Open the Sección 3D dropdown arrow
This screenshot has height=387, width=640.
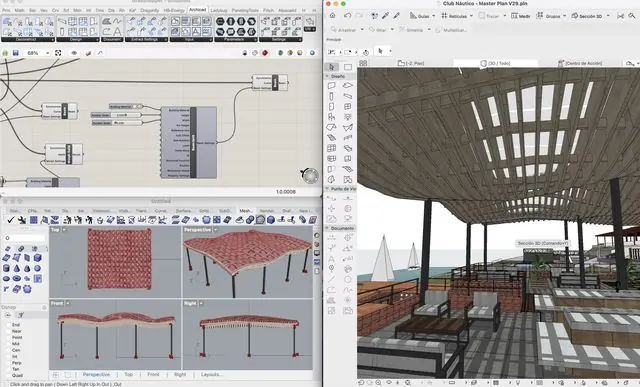tap(608, 16)
